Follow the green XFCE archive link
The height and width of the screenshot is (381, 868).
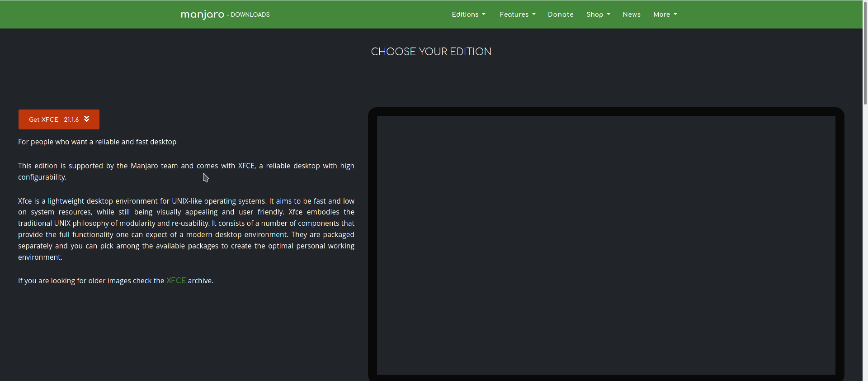tap(176, 281)
